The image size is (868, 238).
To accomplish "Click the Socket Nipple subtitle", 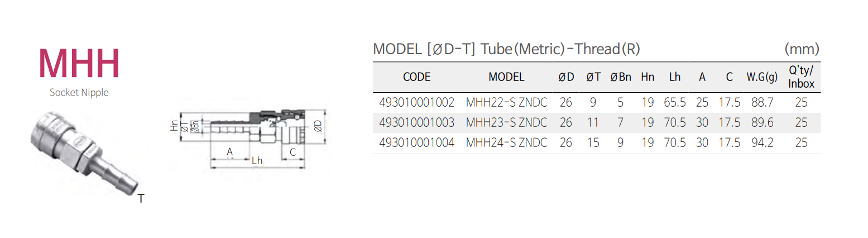I will pos(79,93).
